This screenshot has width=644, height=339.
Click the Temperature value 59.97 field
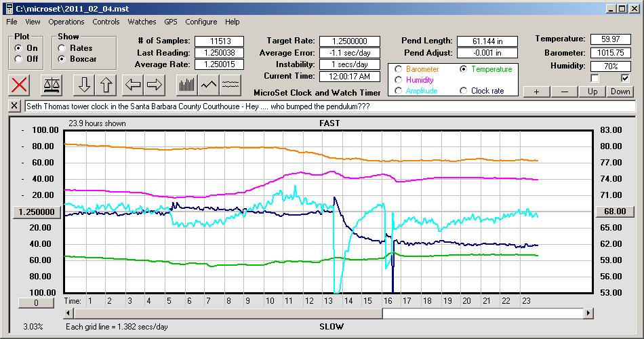(x=610, y=39)
